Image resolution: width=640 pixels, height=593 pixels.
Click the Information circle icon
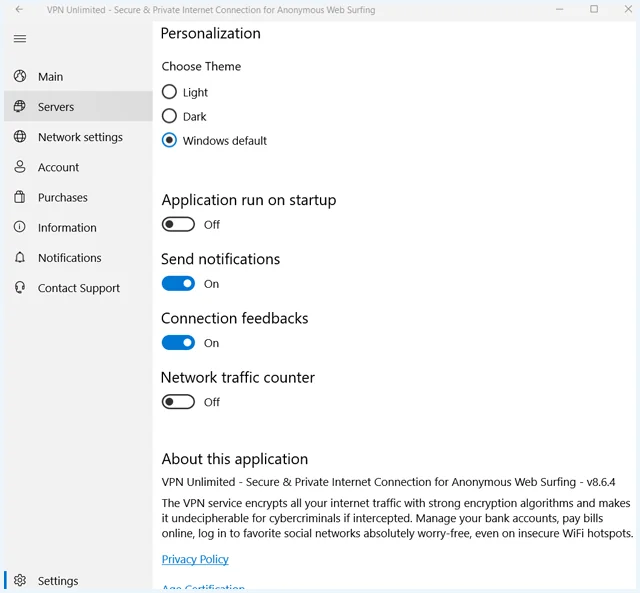point(20,227)
